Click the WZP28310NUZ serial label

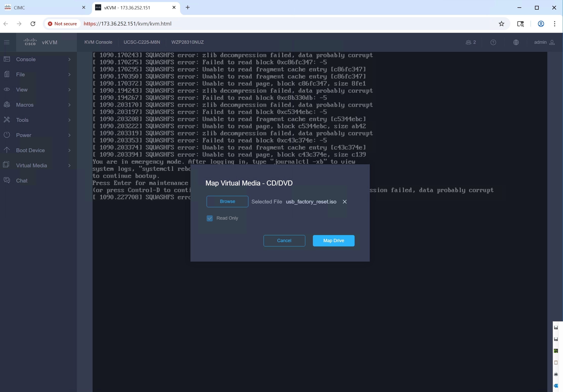(187, 42)
